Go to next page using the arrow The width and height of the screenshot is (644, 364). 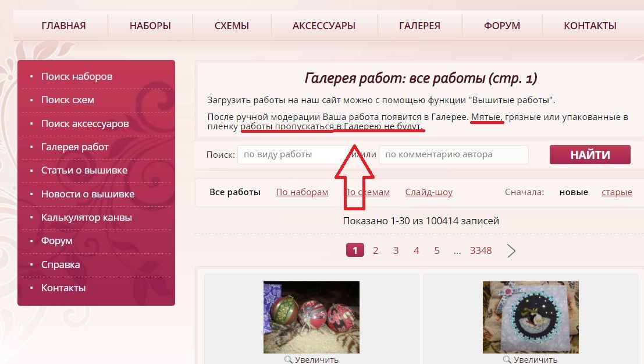coord(511,250)
